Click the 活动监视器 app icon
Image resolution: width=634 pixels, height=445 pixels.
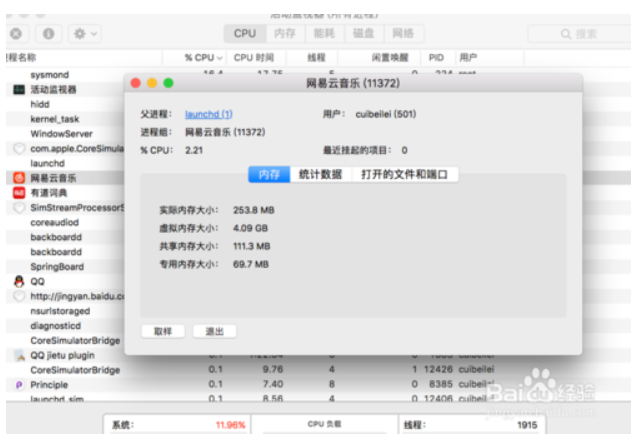[19, 89]
